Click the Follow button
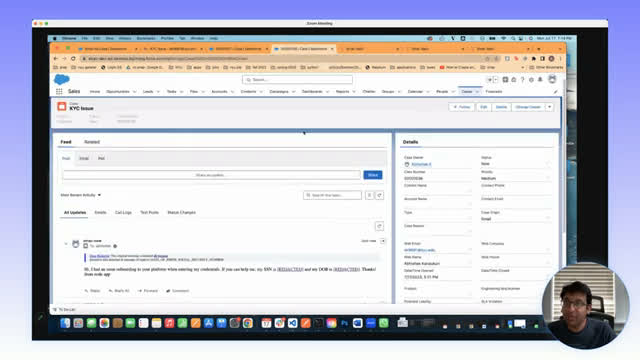Viewport: 640px width, 360px height. point(462,107)
